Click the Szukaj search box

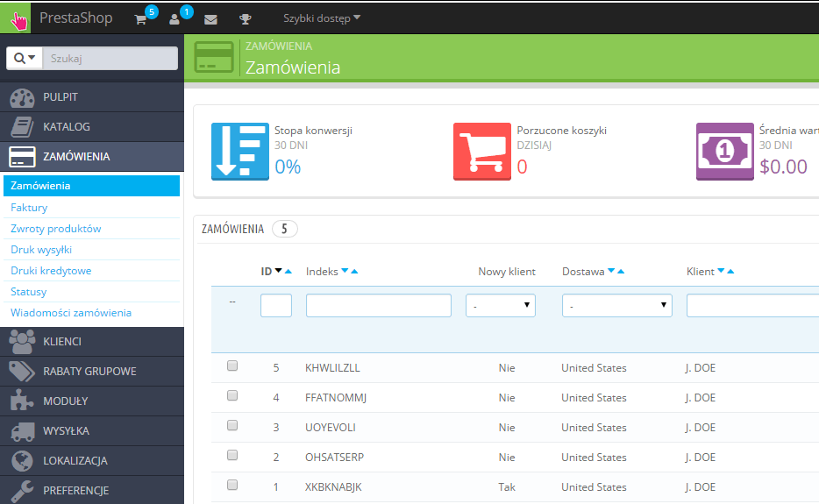[x=110, y=58]
